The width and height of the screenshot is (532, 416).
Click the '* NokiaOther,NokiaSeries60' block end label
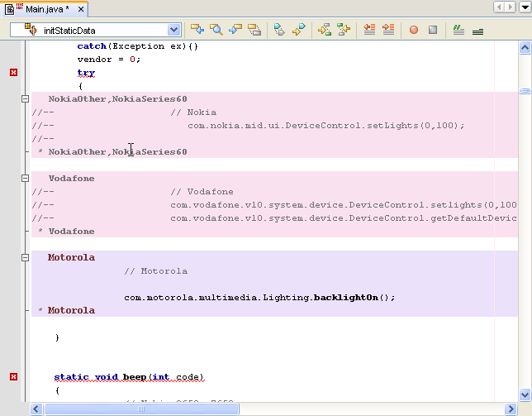112,152
